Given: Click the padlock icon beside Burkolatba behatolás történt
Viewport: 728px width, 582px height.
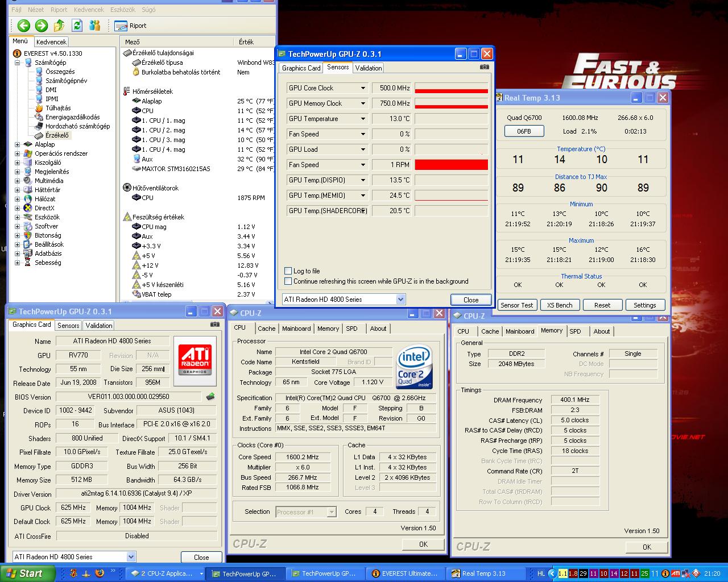Looking at the screenshot, I should (136, 72).
